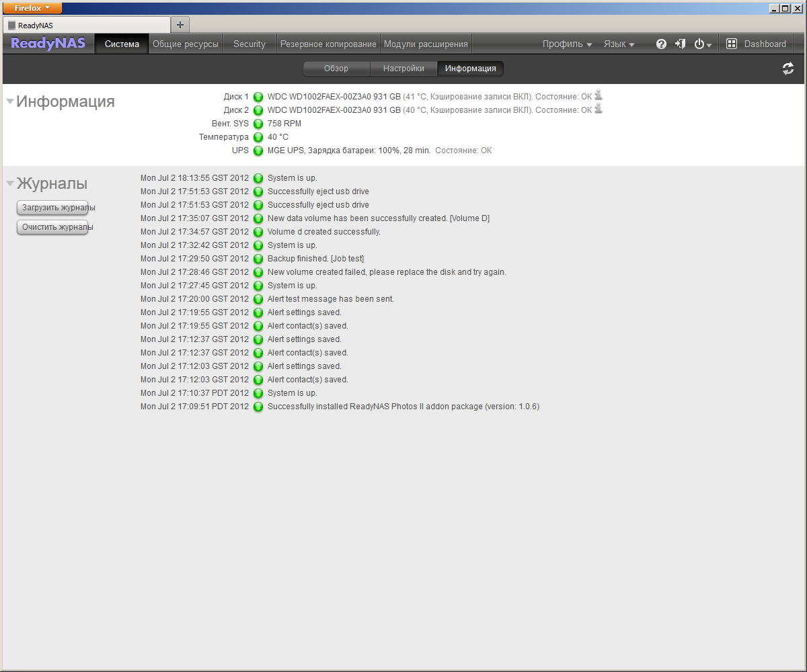Viewport: 807px width, 672px height.
Task: Click the ReadyNAS tab favicon
Action: [11, 26]
